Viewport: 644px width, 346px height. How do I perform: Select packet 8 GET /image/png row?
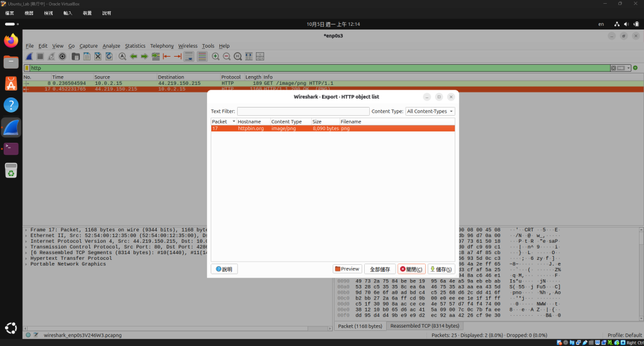coord(333,84)
